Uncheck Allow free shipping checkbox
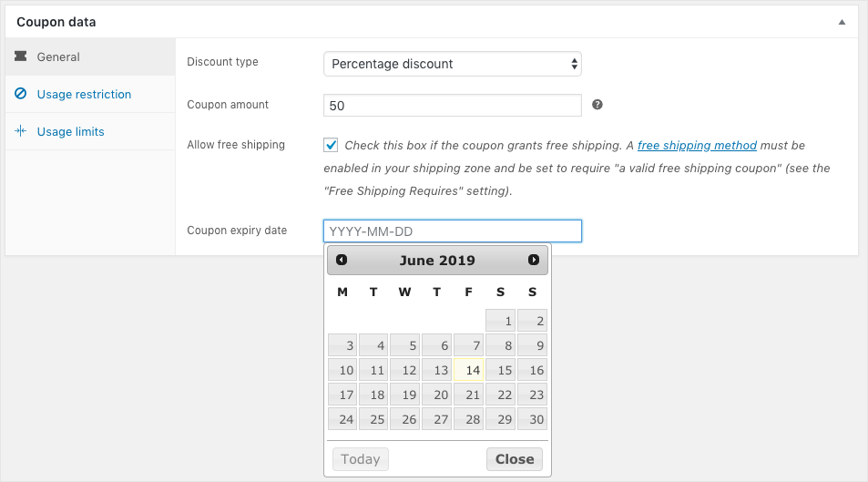The height and width of the screenshot is (482, 868). (x=331, y=145)
